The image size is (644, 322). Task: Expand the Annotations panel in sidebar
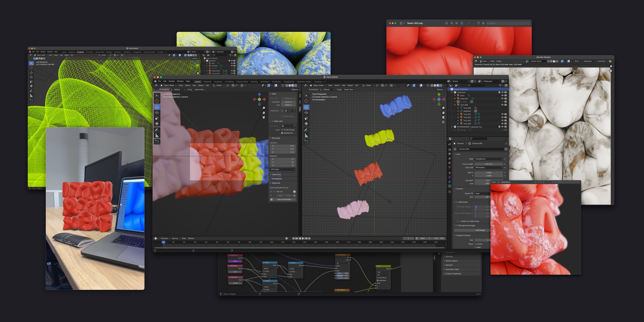(283, 179)
